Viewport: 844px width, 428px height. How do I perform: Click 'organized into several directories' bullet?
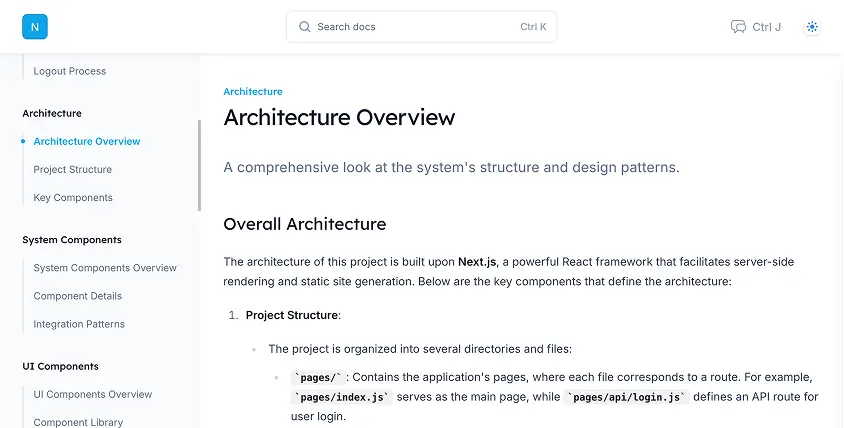click(420, 349)
